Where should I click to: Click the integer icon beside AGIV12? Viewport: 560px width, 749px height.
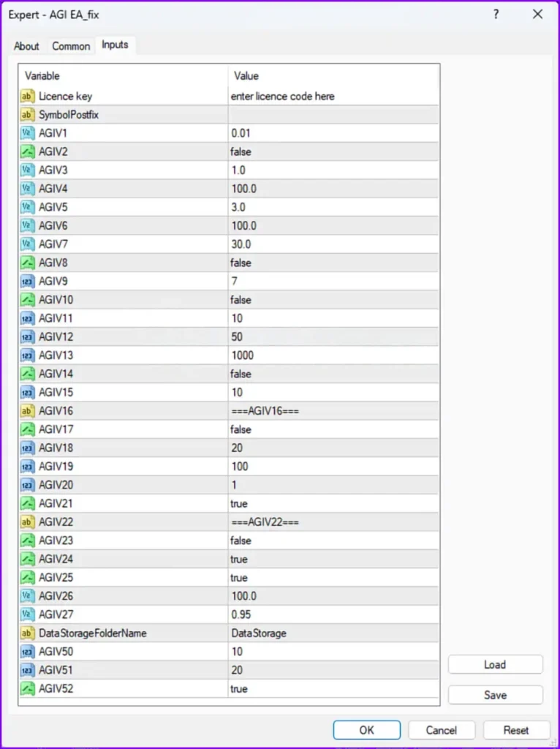click(x=28, y=336)
